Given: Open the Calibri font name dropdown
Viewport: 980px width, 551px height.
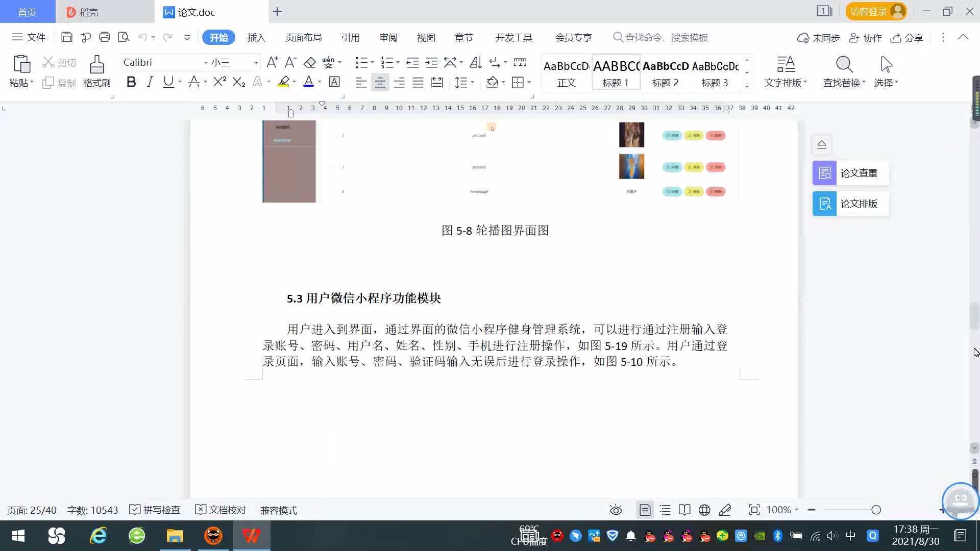Looking at the screenshot, I should 206,62.
